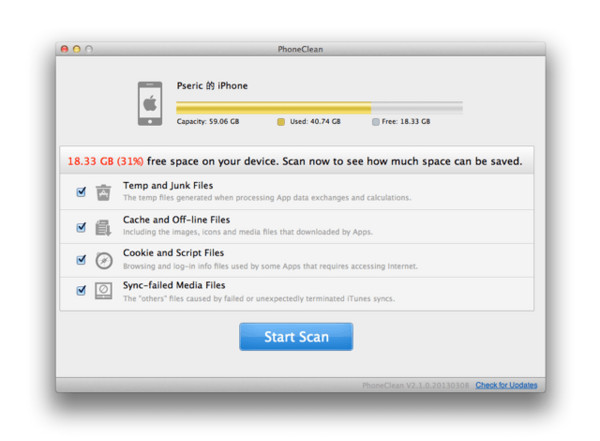The image size is (600, 441).
Task: Uncheck the Temp and Junk Files checkbox
Action: pyautogui.click(x=81, y=192)
